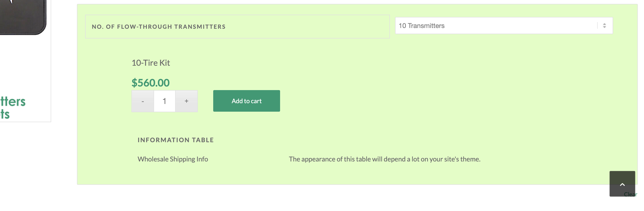
Task: Click the No. of Flow-Through Transmitters label
Action: click(159, 27)
